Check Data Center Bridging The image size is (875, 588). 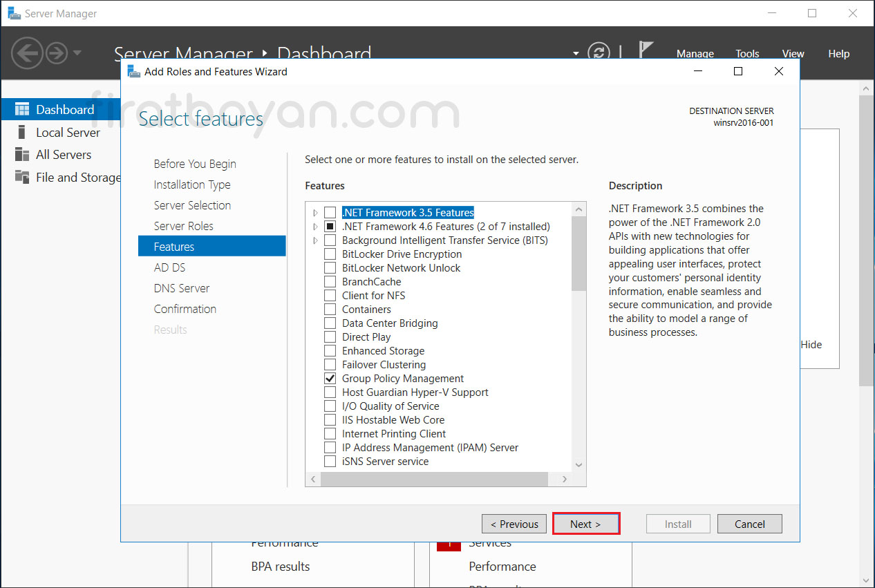(x=330, y=323)
